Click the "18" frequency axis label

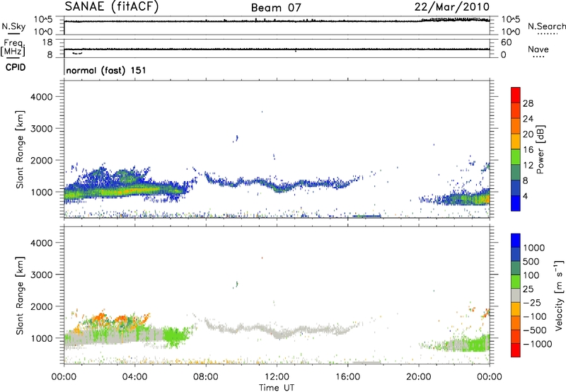(x=47, y=42)
